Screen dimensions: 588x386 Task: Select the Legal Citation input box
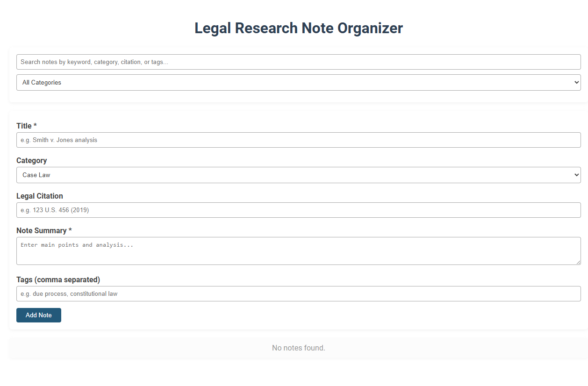(x=299, y=210)
